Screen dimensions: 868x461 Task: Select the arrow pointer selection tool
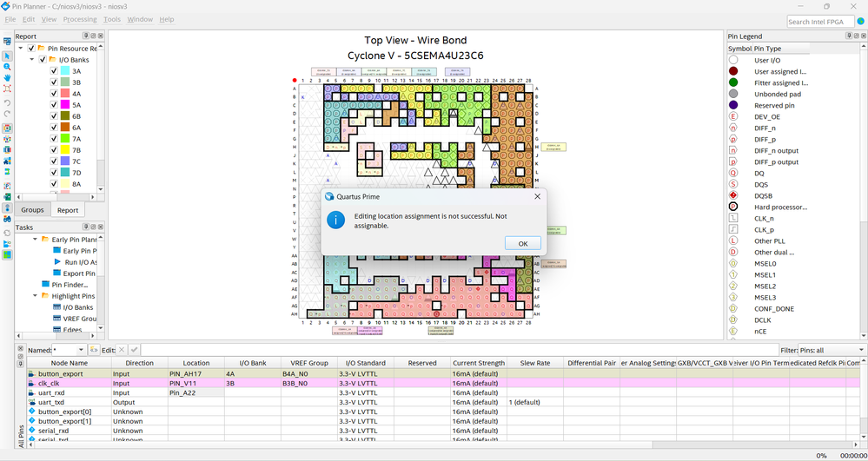(x=7, y=56)
